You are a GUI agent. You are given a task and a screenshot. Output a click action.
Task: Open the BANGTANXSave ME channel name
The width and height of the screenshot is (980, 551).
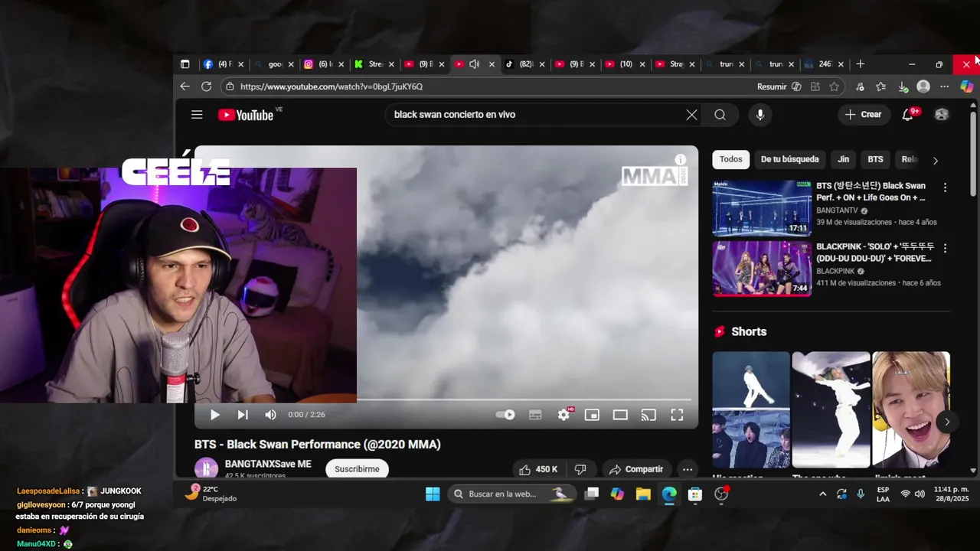click(x=268, y=464)
